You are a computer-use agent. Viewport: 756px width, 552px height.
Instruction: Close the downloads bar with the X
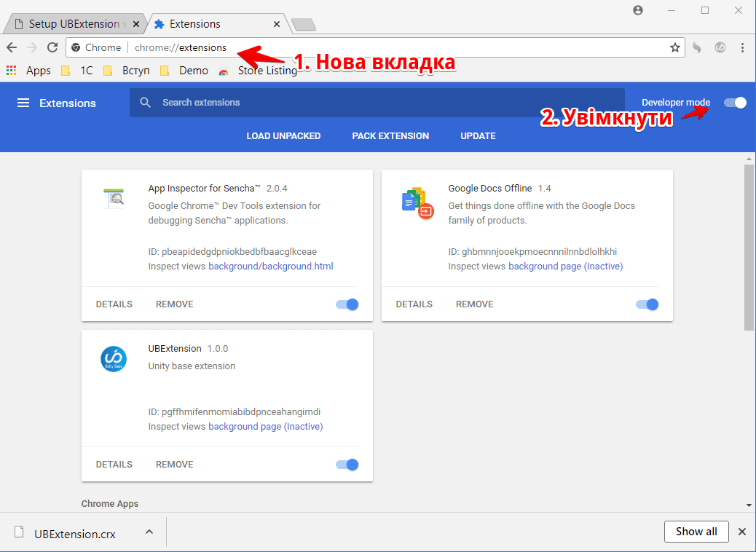742,532
